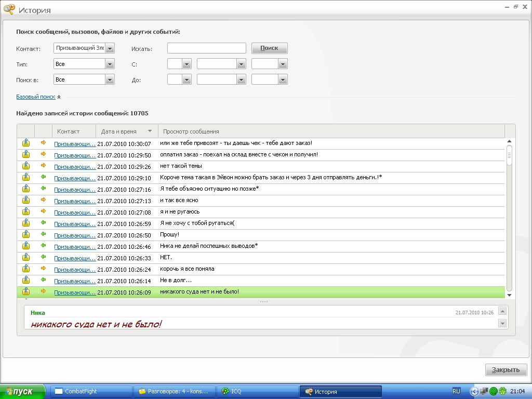Open contact link in row 10:26:33
Screen dimensions: 532x399
point(75,258)
